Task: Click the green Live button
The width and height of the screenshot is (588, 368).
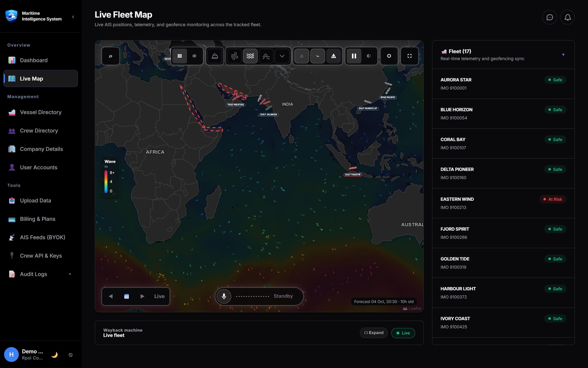Action: (403, 333)
